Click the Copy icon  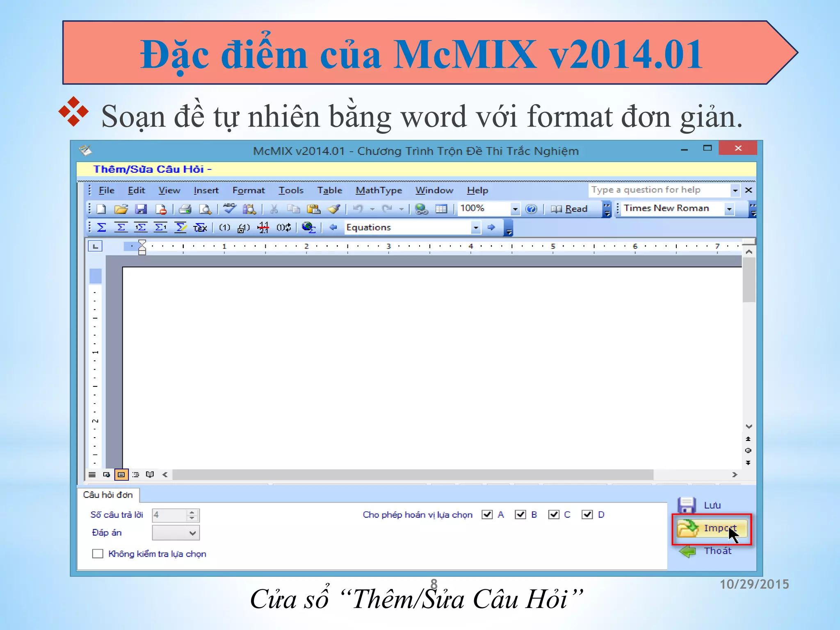coord(293,209)
